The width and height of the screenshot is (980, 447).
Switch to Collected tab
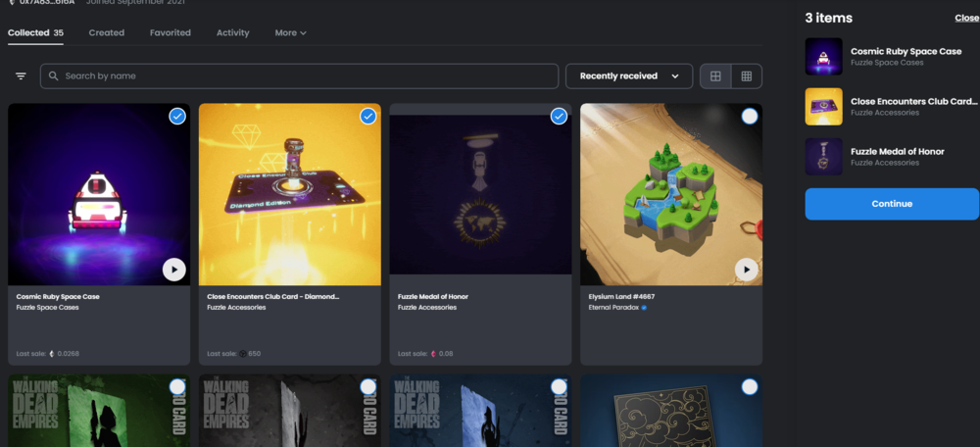(35, 32)
